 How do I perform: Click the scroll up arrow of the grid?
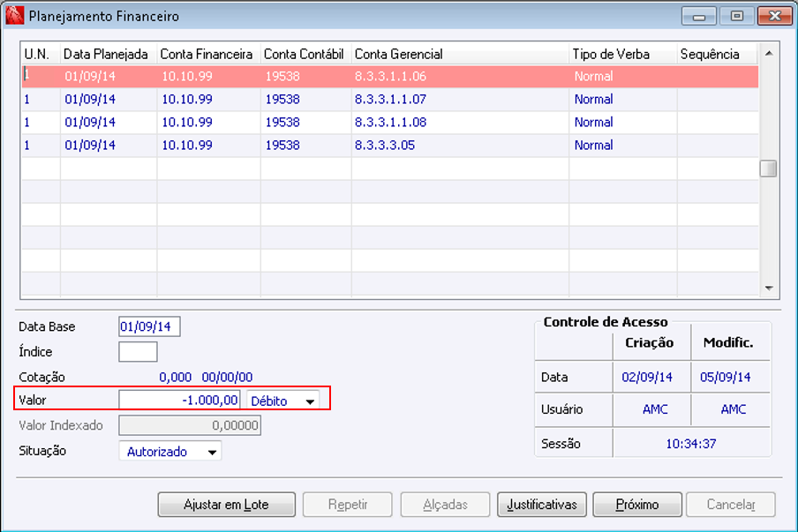pos(769,54)
